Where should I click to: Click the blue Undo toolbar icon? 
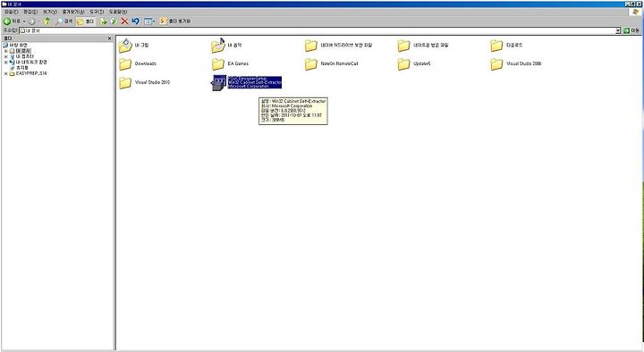click(x=135, y=21)
